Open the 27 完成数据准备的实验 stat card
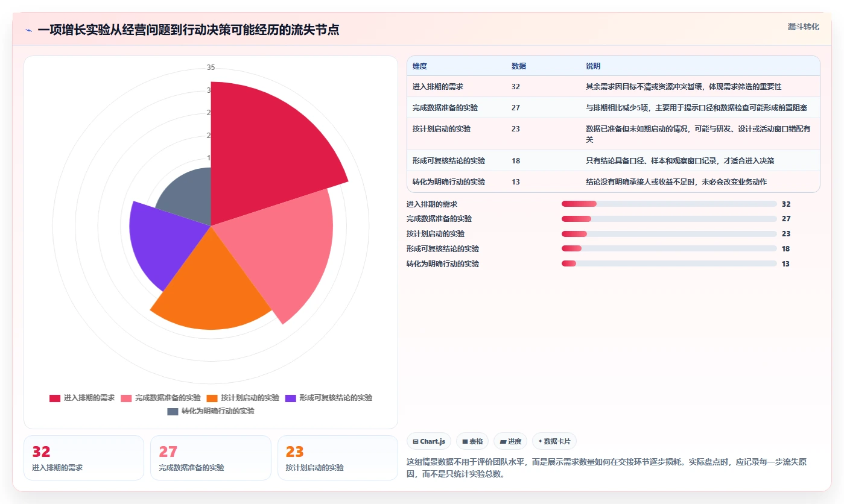This screenshot has height=504, width=844. click(x=211, y=458)
